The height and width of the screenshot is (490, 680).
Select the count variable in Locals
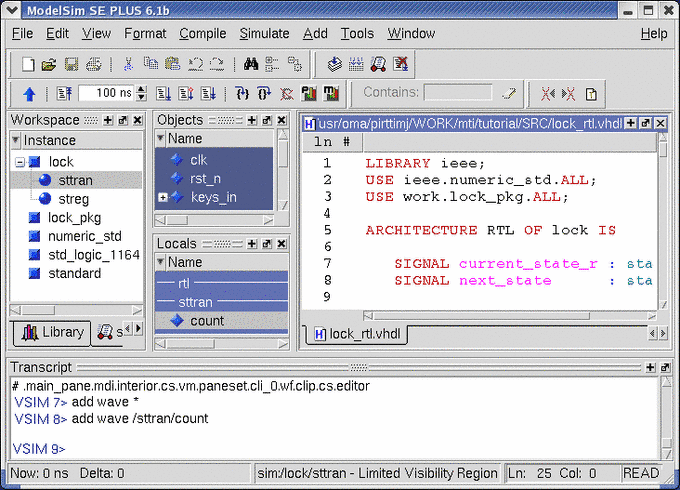pyautogui.click(x=207, y=321)
